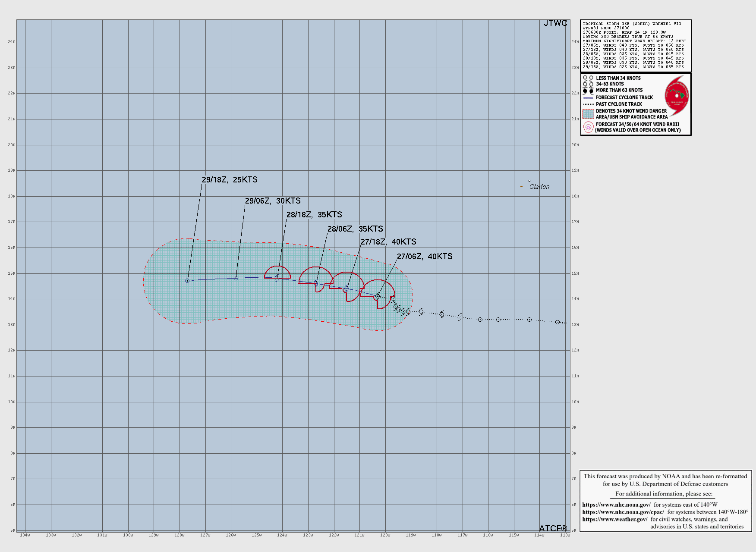Click the 29/18Z final forecast position circle

pos(187,281)
